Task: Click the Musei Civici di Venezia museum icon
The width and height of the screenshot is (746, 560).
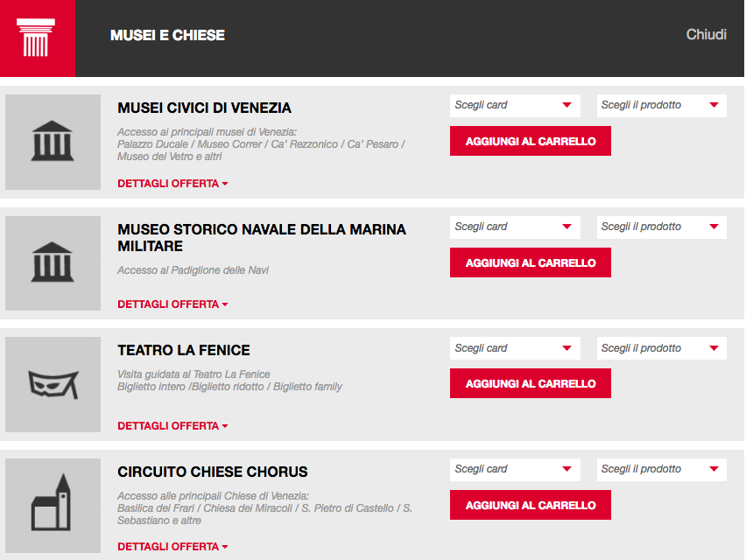Action: coord(53,142)
